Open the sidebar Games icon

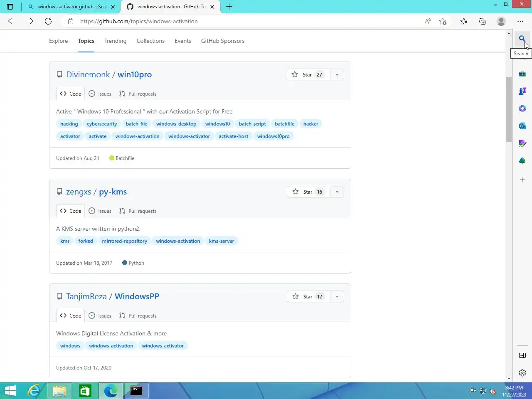522,91
